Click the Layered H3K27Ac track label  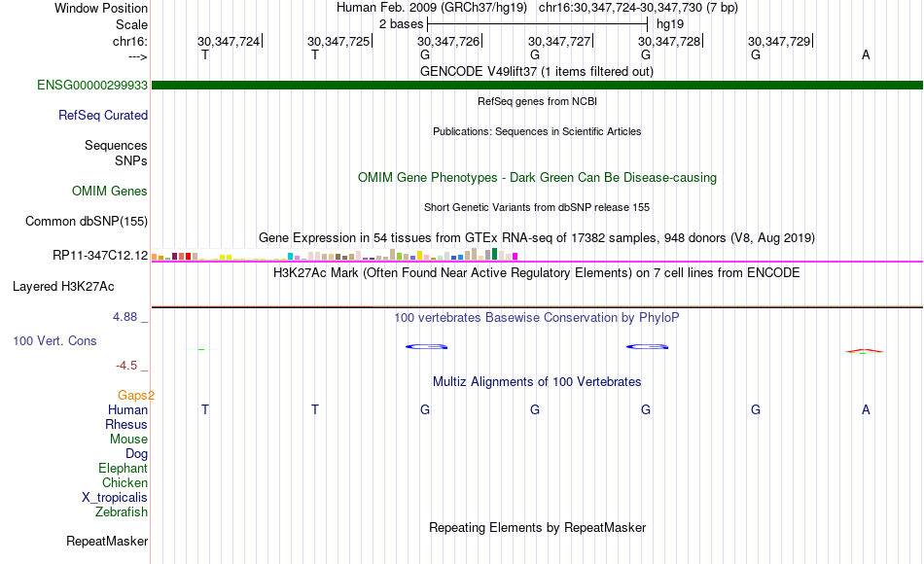coord(63,287)
